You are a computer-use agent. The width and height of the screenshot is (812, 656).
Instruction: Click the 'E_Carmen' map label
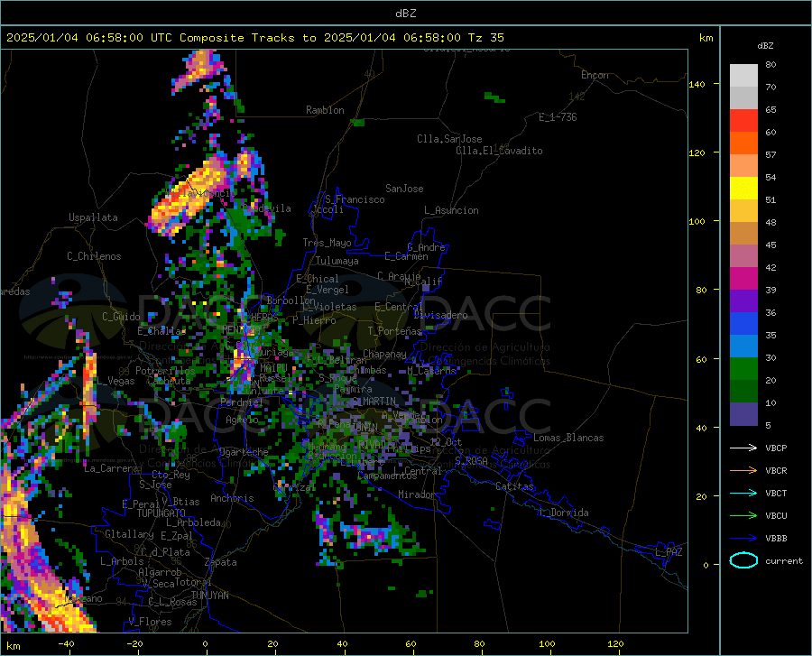pos(406,256)
